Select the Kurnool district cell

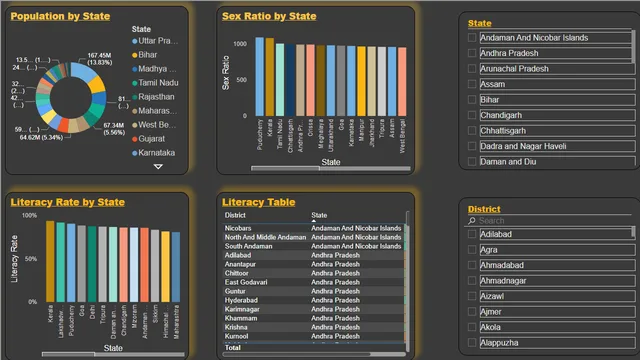tap(236, 336)
